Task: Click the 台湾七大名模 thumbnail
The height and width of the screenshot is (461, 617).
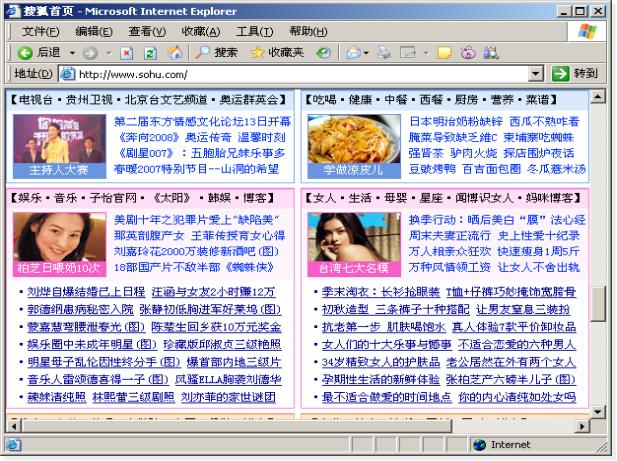Action: 354,245
